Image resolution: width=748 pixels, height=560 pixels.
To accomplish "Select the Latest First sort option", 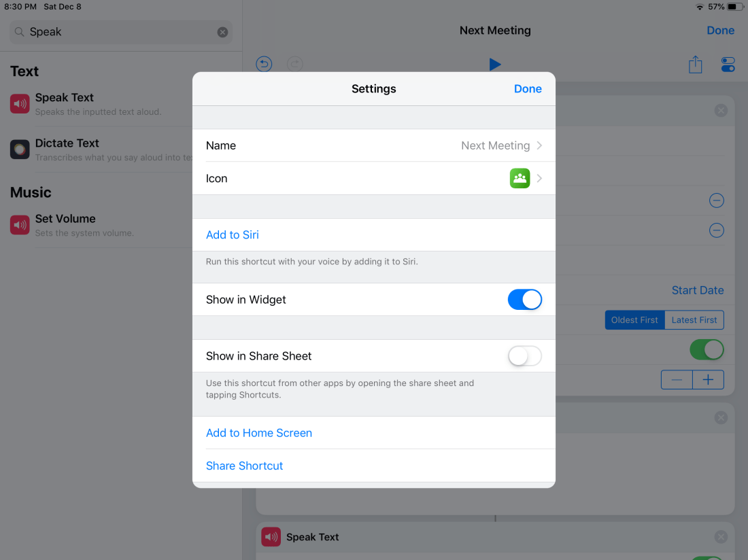I will pyautogui.click(x=694, y=320).
